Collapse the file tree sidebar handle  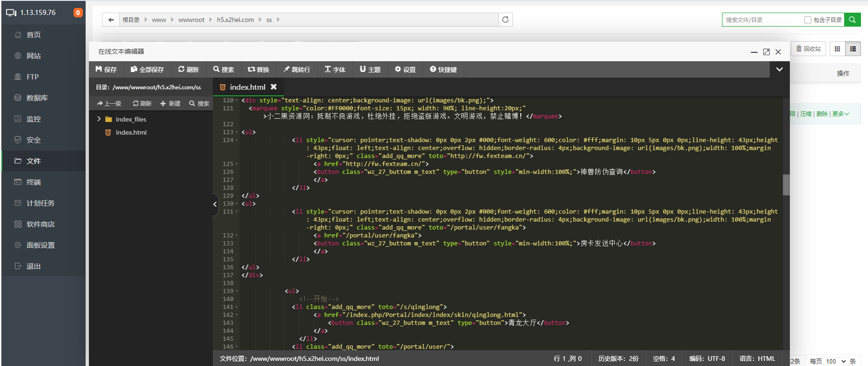click(x=215, y=204)
